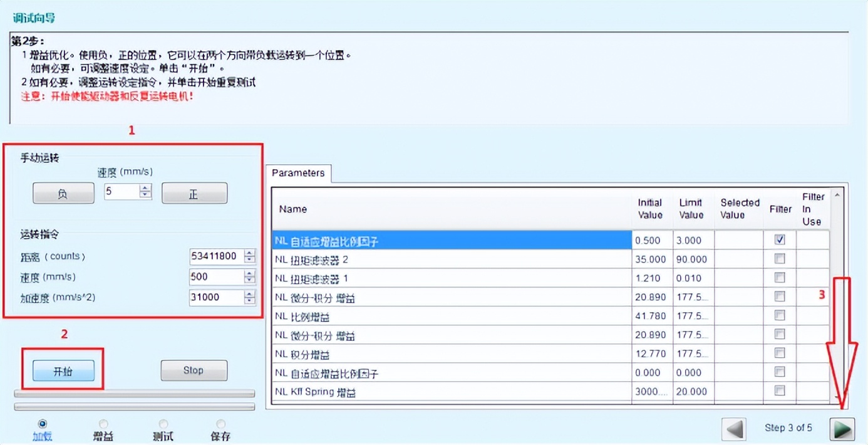Click the Stop button
The width and height of the screenshot is (868, 445).
point(194,370)
